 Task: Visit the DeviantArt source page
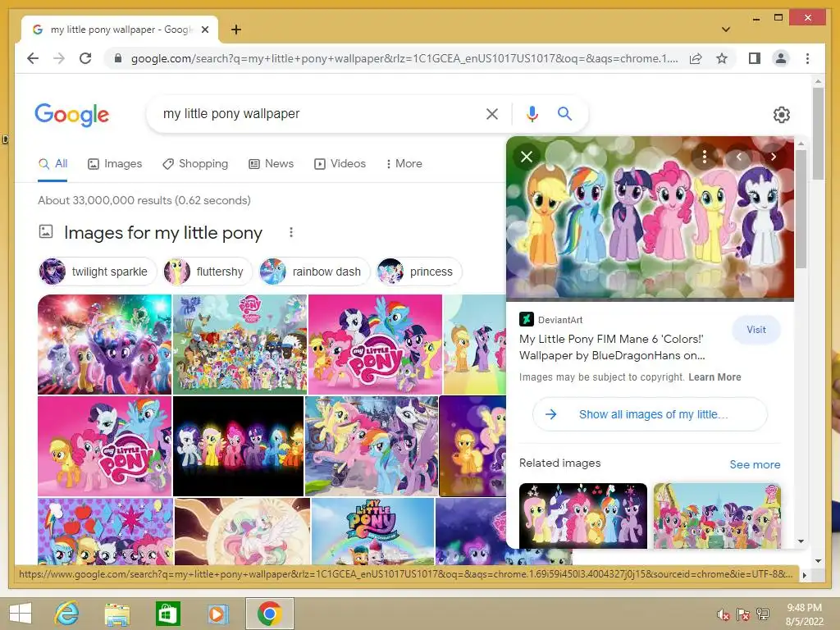756,330
